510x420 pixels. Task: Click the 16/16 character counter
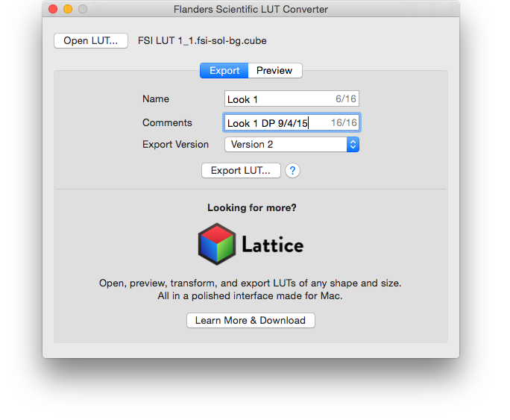tap(344, 122)
